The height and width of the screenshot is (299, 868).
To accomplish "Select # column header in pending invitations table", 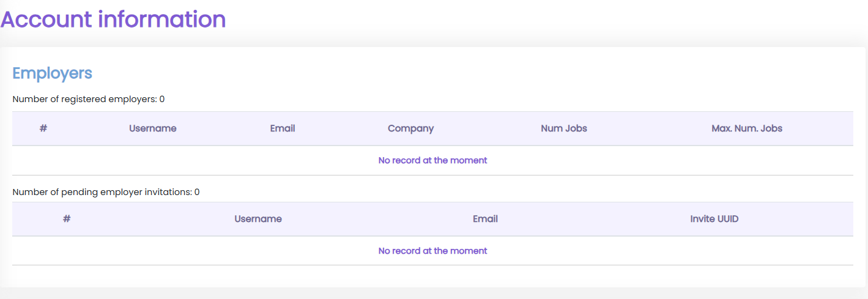I will click(67, 219).
